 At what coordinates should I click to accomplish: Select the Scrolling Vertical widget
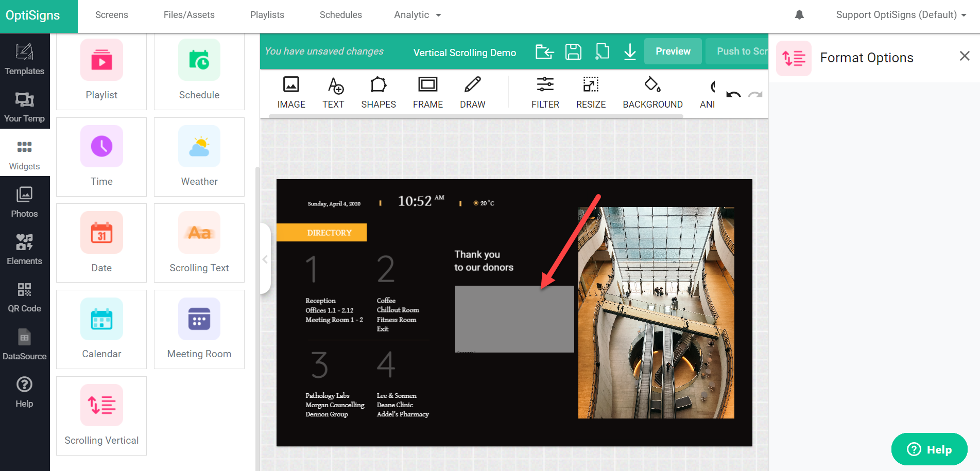[101, 415]
